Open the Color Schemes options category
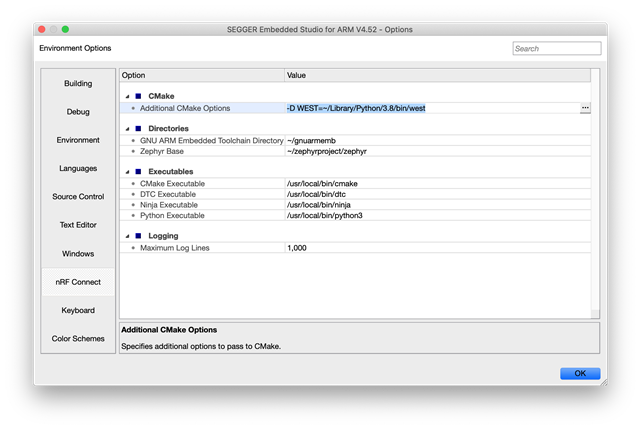The width and height of the screenshot is (640, 429). tap(78, 338)
